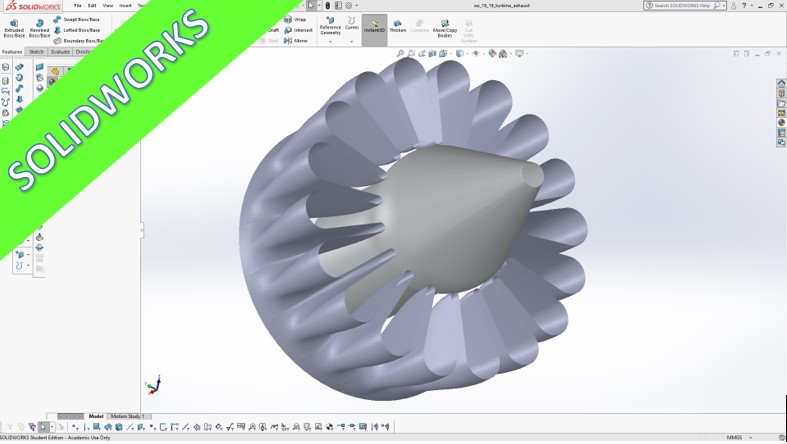This screenshot has height=444, width=787.
Task: Expand the Reference Geometry dropdown
Action: click(330, 42)
